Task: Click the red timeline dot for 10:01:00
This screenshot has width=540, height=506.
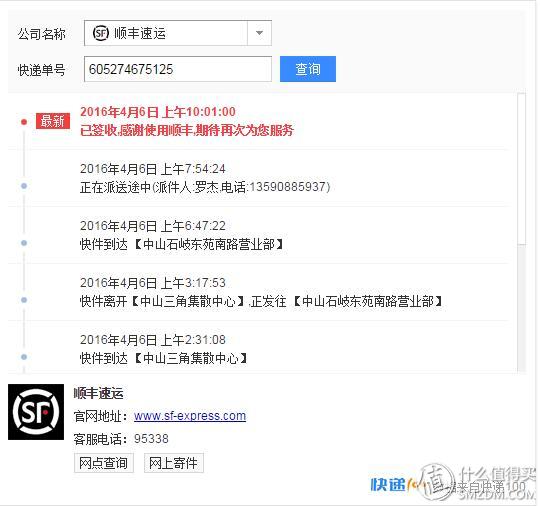Action: 24,122
